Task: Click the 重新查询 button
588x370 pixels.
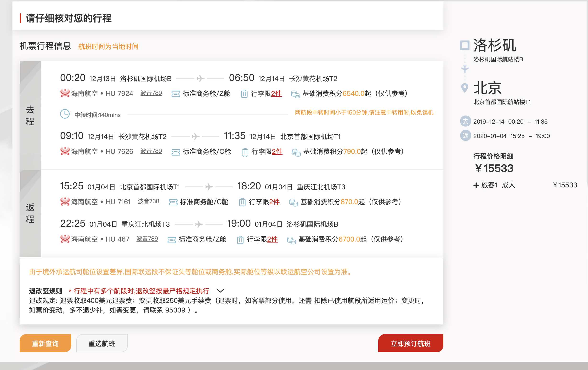Action: 45,343
